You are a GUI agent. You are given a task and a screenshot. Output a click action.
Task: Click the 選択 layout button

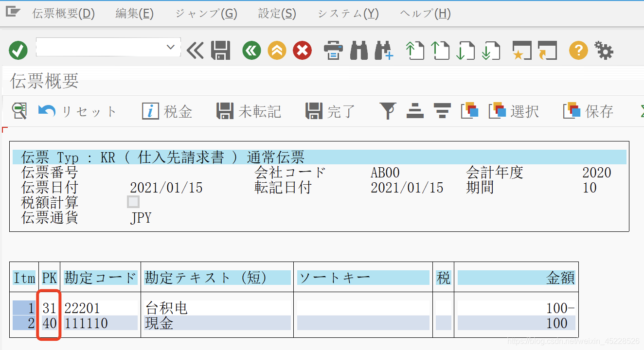(514, 111)
